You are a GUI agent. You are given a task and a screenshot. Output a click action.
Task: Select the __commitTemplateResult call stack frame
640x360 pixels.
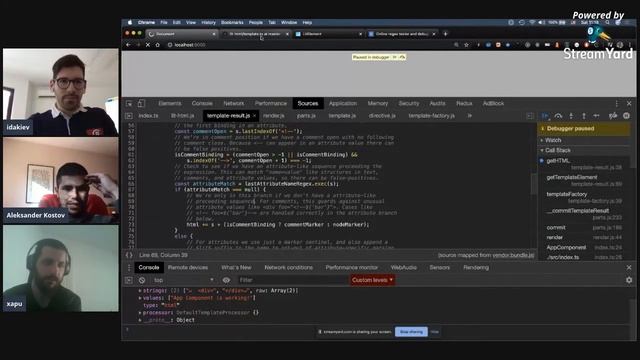pyautogui.click(x=584, y=214)
